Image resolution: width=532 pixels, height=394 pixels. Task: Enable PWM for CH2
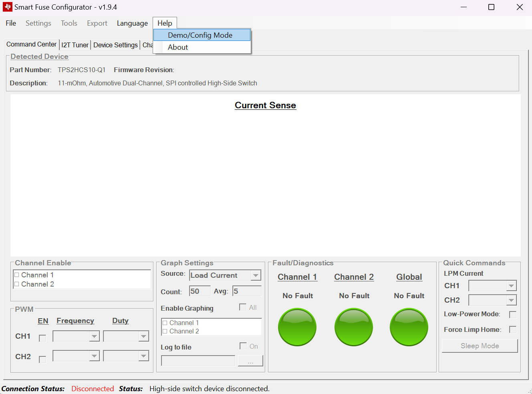[x=42, y=360]
